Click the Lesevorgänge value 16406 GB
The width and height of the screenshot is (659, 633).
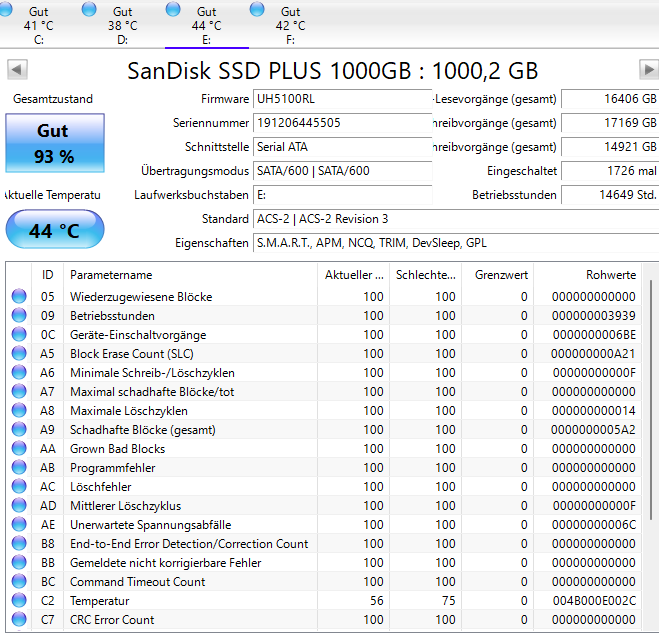pyautogui.click(x=610, y=99)
